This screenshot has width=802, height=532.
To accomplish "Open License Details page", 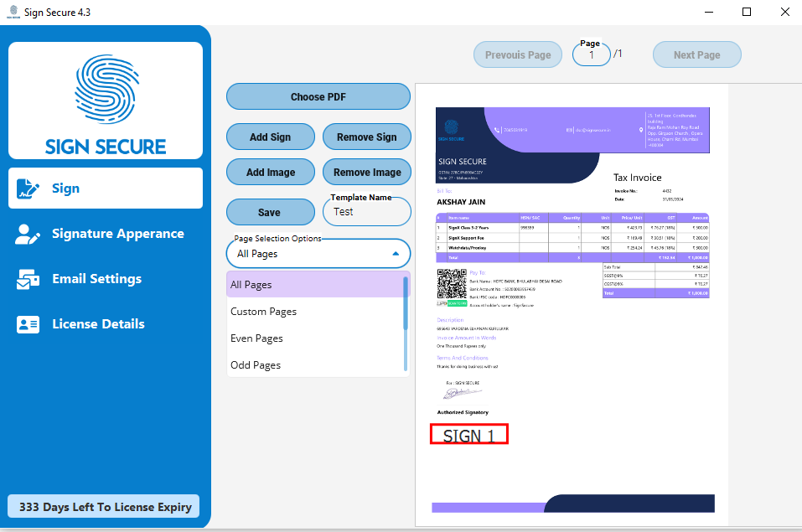I will pos(106,323).
